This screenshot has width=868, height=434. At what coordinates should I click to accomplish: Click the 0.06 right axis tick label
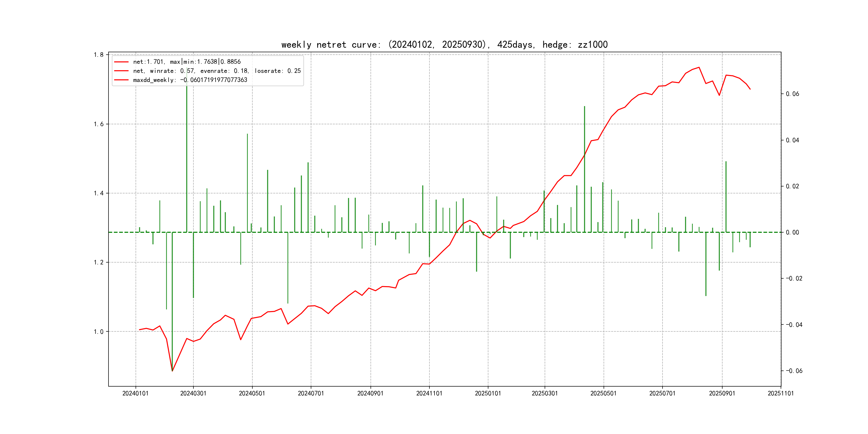792,94
